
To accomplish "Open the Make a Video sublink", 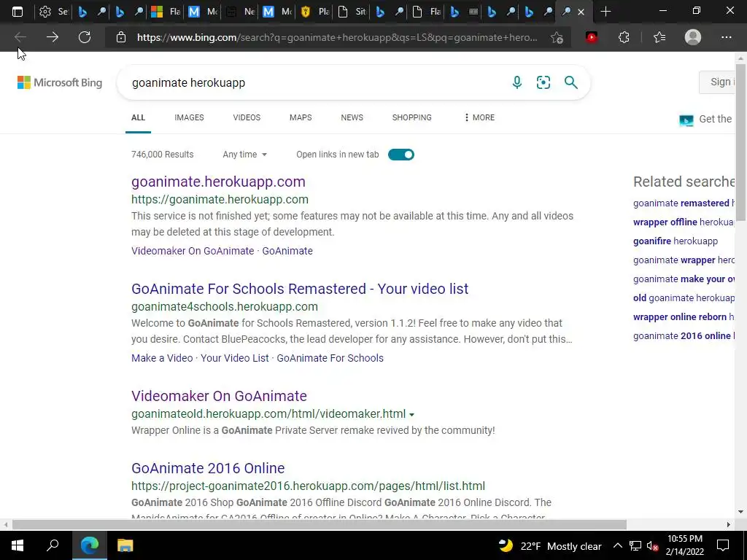I will coord(162,358).
